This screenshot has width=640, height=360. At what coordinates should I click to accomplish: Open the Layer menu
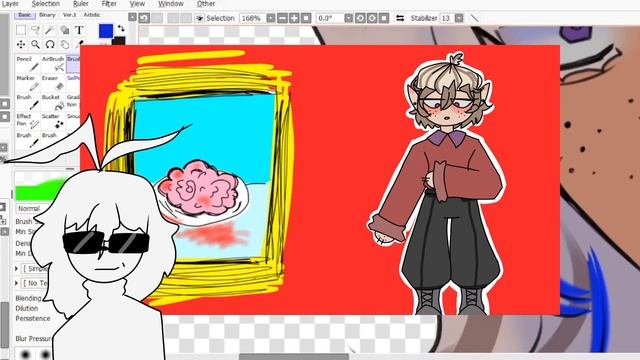point(10,4)
